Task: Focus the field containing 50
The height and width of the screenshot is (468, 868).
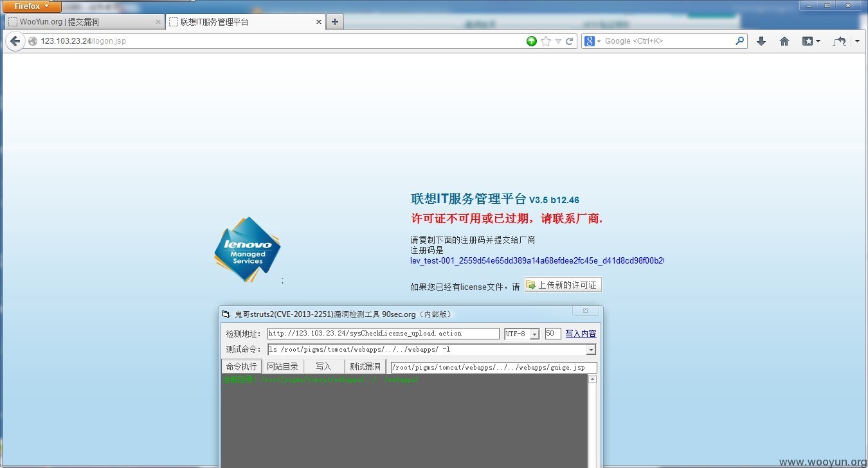Action: [553, 334]
